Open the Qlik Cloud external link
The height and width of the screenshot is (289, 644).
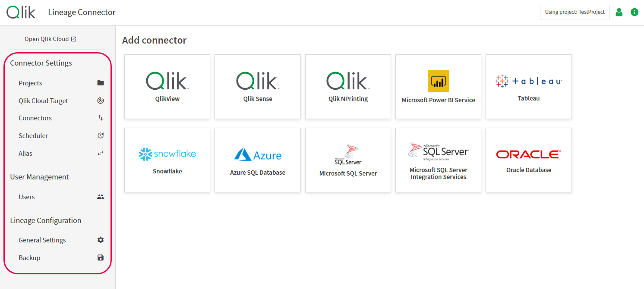pyautogui.click(x=50, y=38)
